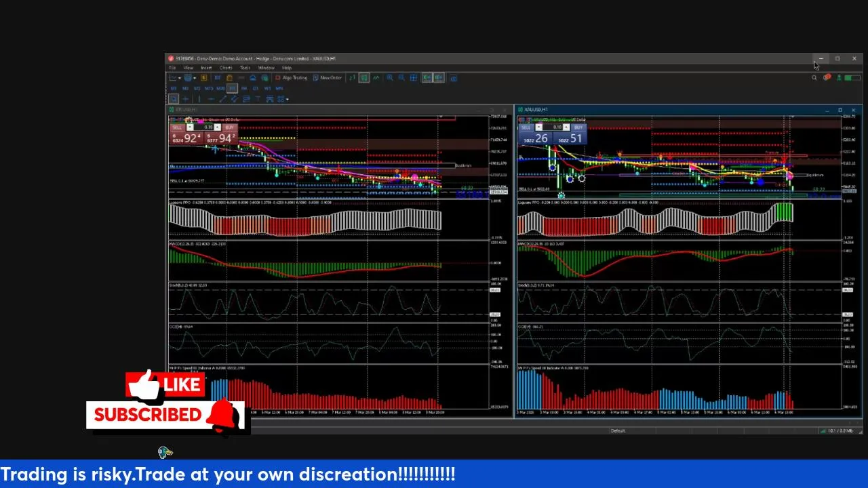
Task: Expand the chart type dropdown
Action: click(180, 78)
